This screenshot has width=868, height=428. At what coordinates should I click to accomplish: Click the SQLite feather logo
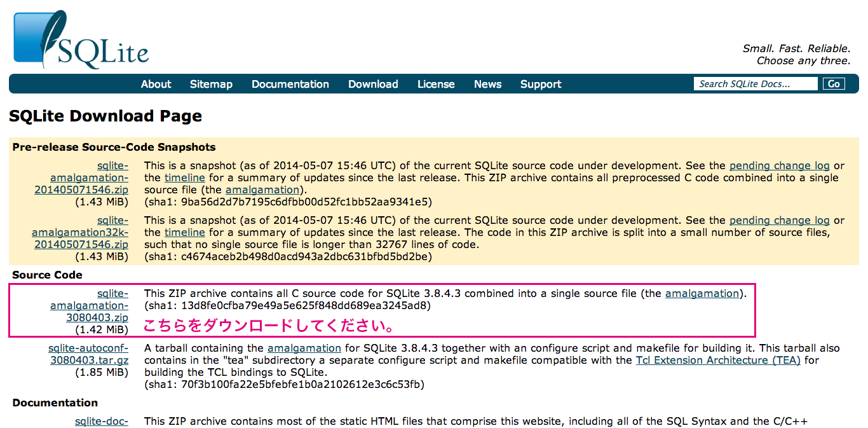click(81, 39)
